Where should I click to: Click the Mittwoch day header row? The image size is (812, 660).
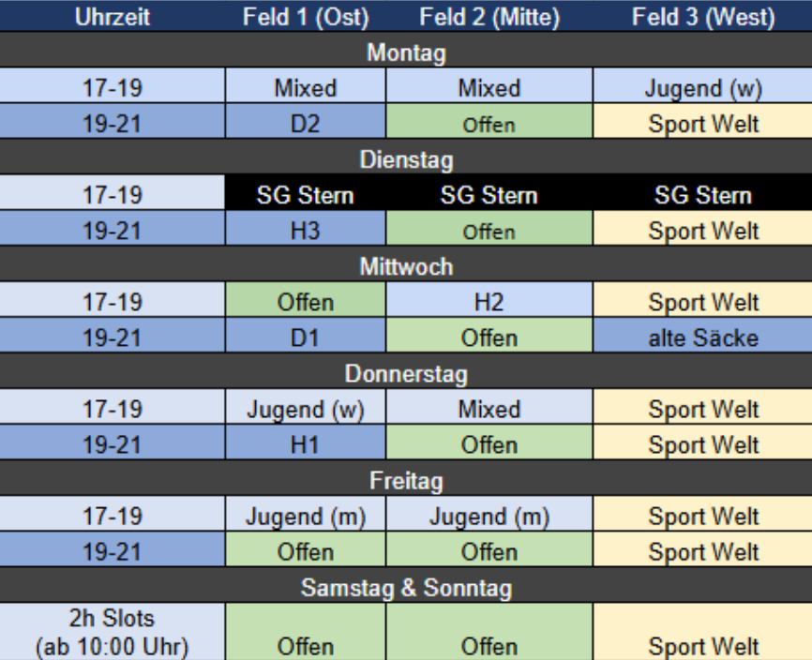coord(406,266)
